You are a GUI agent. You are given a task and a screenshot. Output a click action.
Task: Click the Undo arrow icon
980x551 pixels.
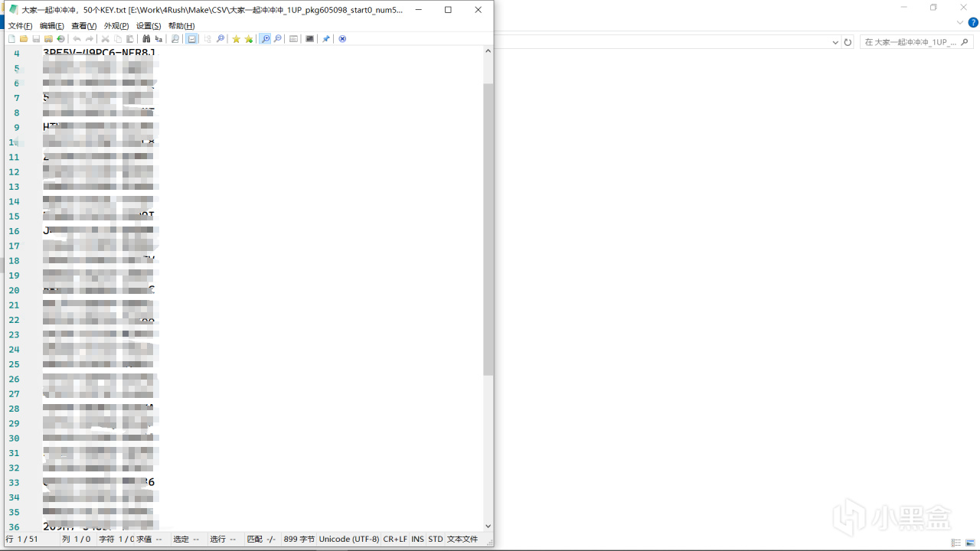(x=77, y=39)
